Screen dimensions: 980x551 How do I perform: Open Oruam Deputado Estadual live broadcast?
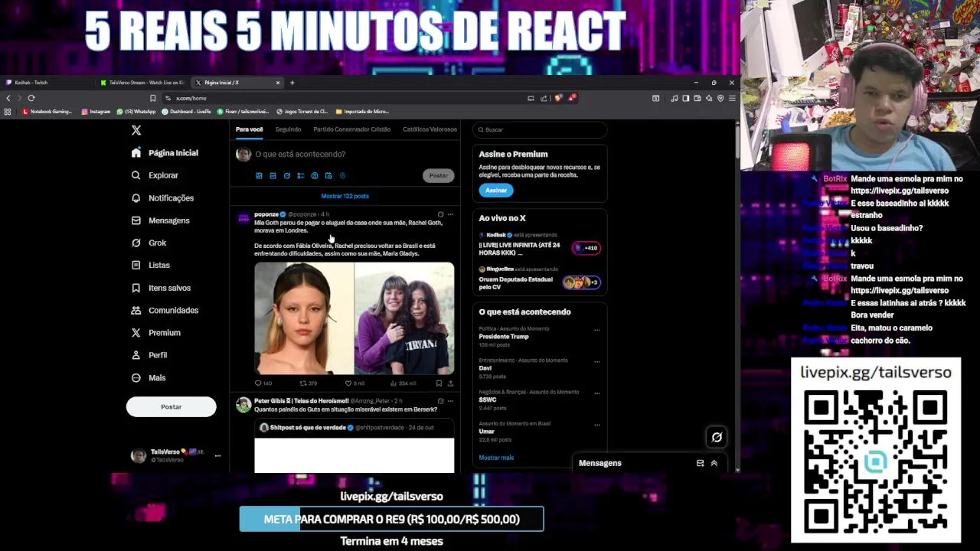[540, 279]
